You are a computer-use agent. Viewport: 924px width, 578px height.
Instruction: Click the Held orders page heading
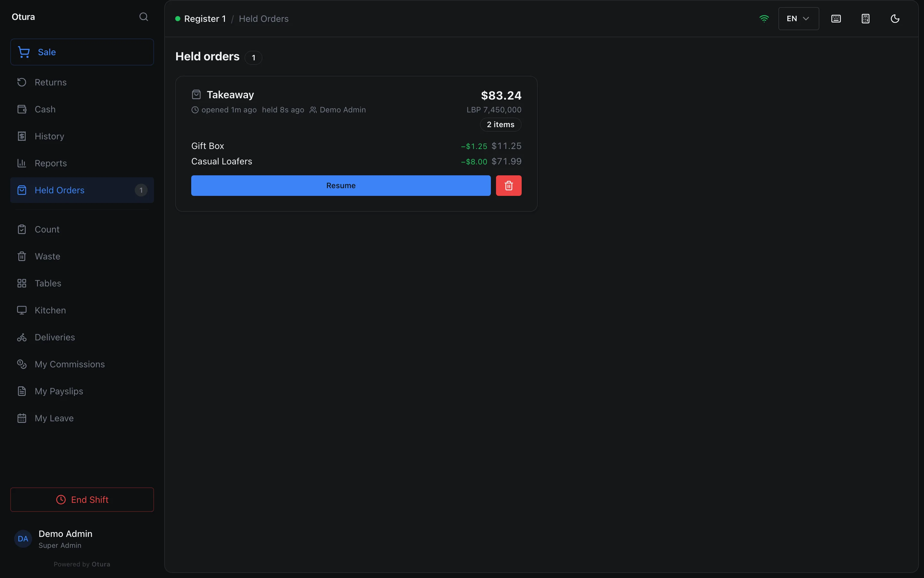(207, 57)
